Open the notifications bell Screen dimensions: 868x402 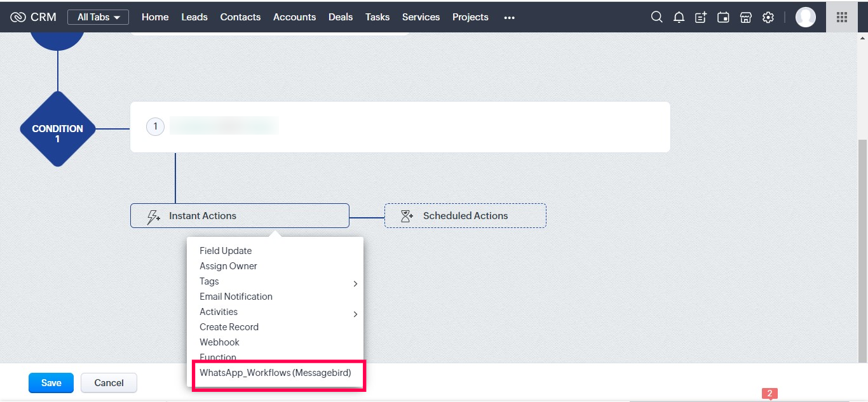[679, 17]
